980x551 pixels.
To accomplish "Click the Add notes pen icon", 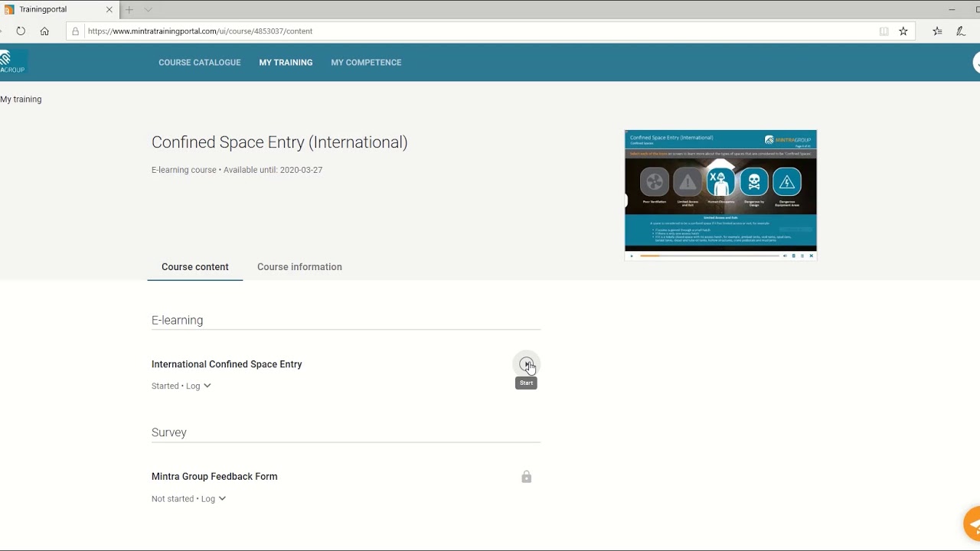I will 961,31.
